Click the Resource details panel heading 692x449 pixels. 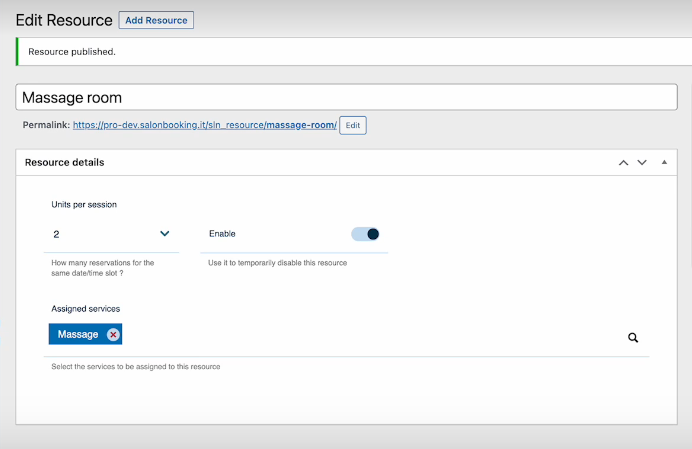[65, 162]
